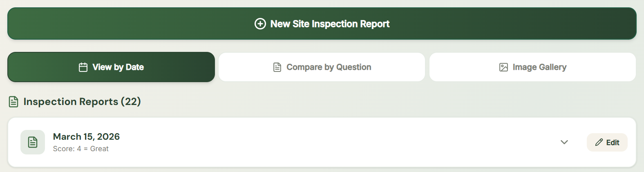
Task: Switch to the View by Date tab
Action: coord(111,67)
